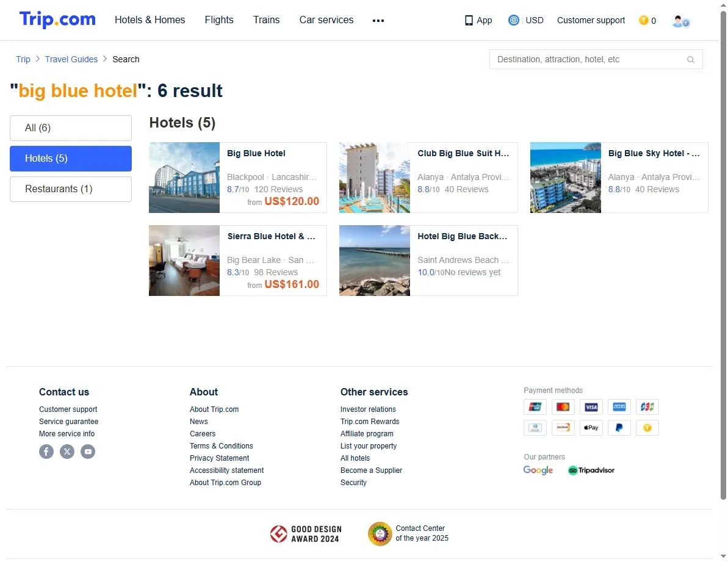Click the Discover payment icon
Image resolution: width=728 pixels, height=562 pixels.
click(563, 427)
